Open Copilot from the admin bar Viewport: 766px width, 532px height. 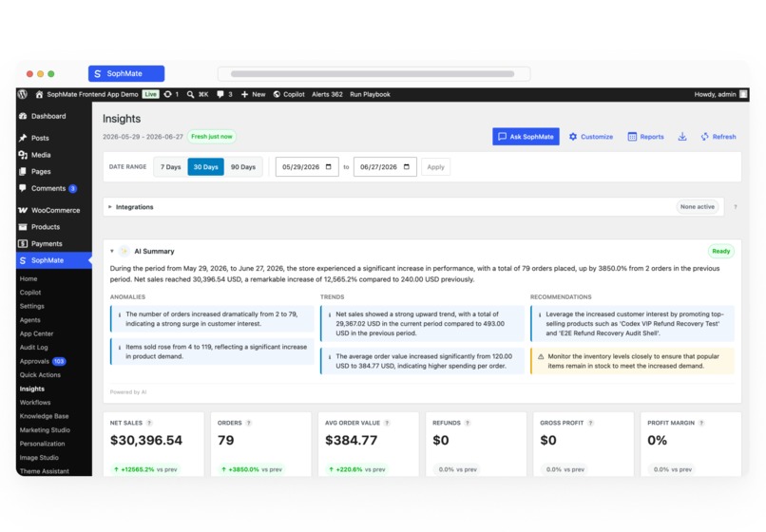289,94
